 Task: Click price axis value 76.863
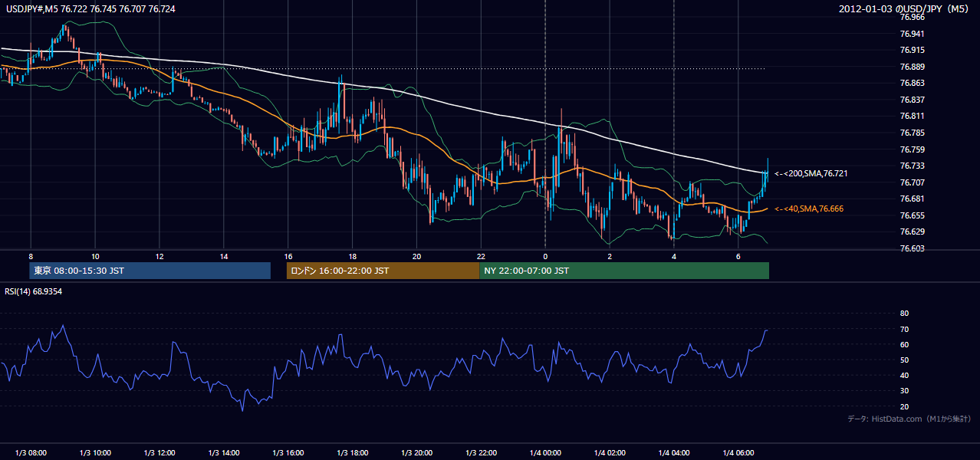click(913, 83)
